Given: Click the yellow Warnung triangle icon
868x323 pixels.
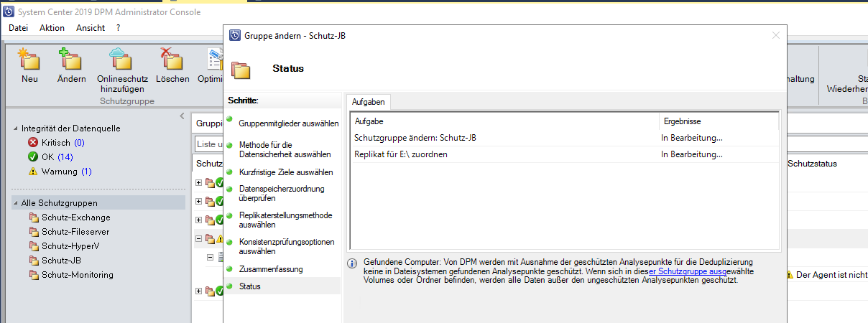Looking at the screenshot, I should pyautogui.click(x=32, y=172).
